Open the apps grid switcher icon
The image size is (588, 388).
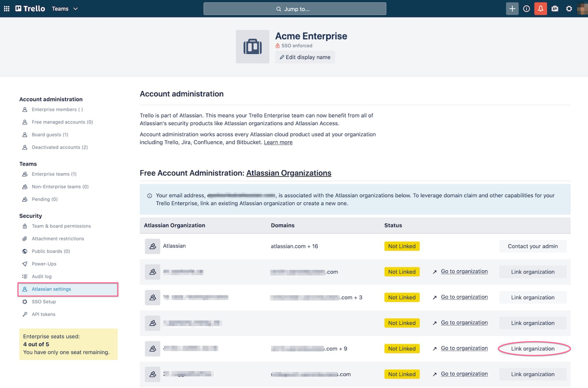(6, 8)
